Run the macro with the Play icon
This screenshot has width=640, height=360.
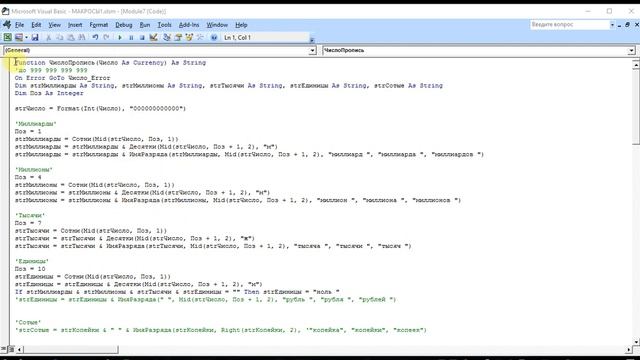pos(120,38)
